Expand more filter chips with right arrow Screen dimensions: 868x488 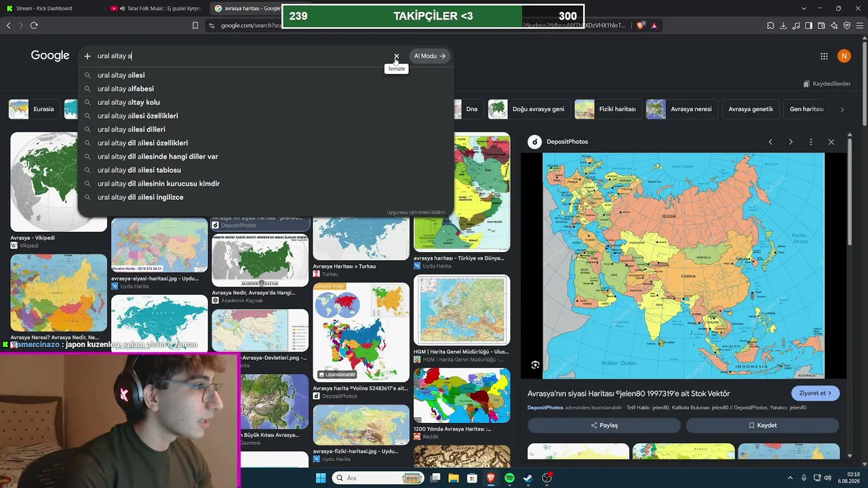[x=842, y=109]
